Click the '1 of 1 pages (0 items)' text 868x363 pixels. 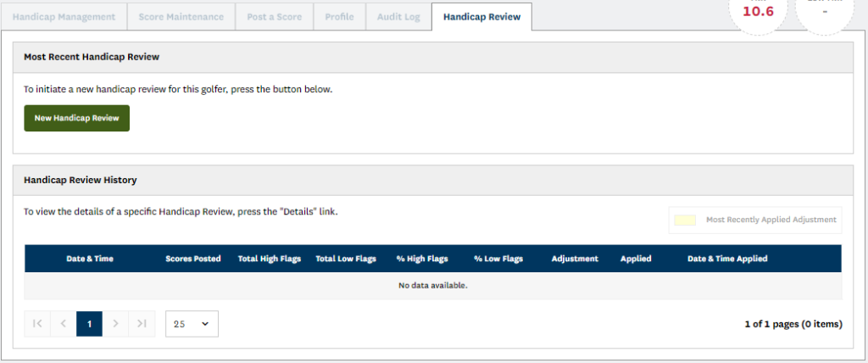click(x=793, y=324)
